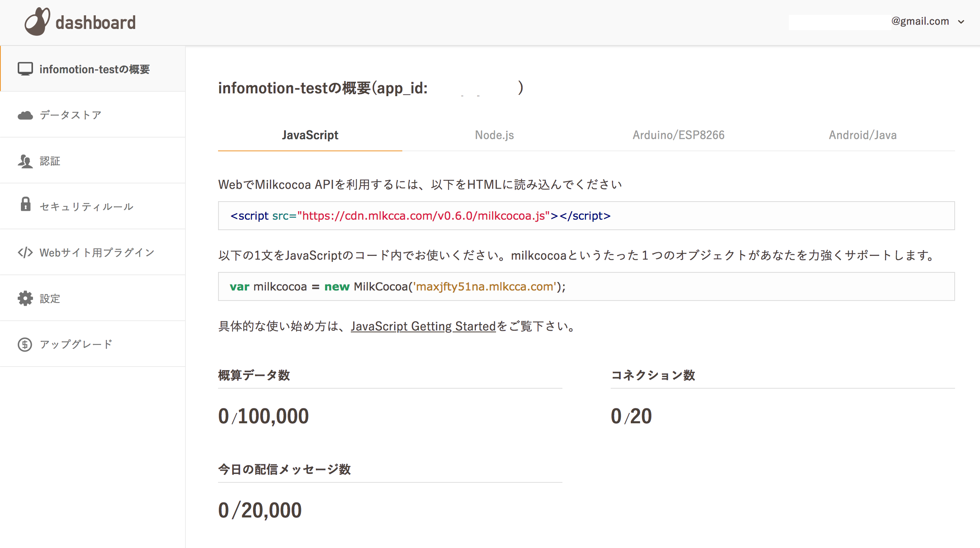
Task: Switch to the Node.js tab
Action: (x=494, y=135)
